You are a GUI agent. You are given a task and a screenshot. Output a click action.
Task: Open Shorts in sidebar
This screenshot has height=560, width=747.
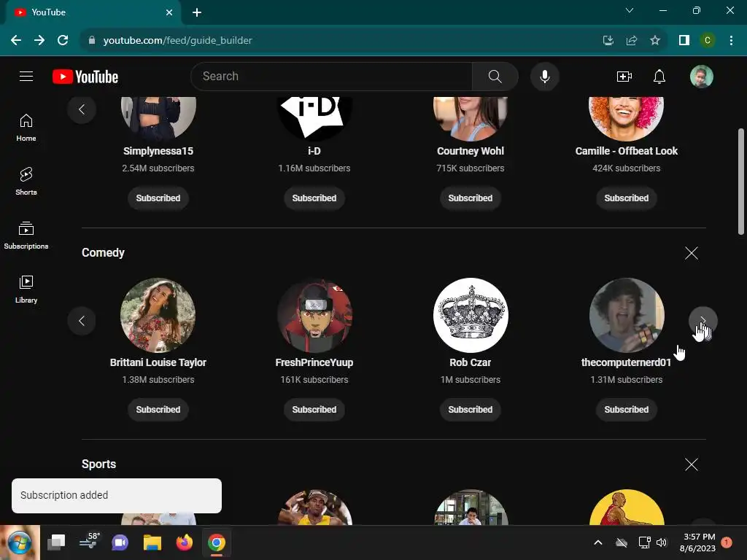[x=26, y=182]
